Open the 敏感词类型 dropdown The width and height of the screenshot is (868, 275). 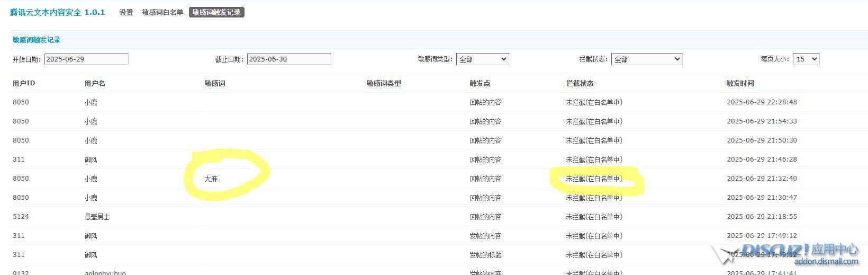coord(483,59)
